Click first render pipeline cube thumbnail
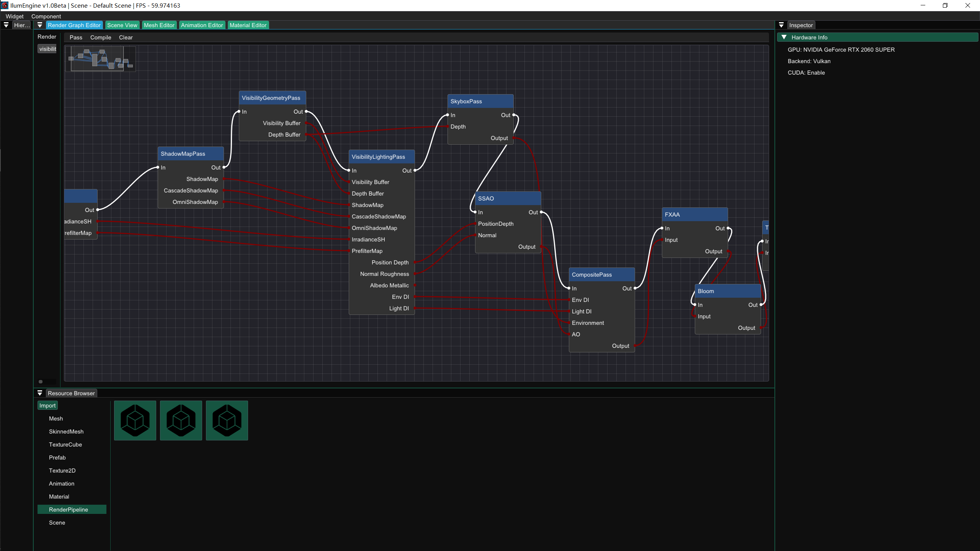 click(x=135, y=420)
